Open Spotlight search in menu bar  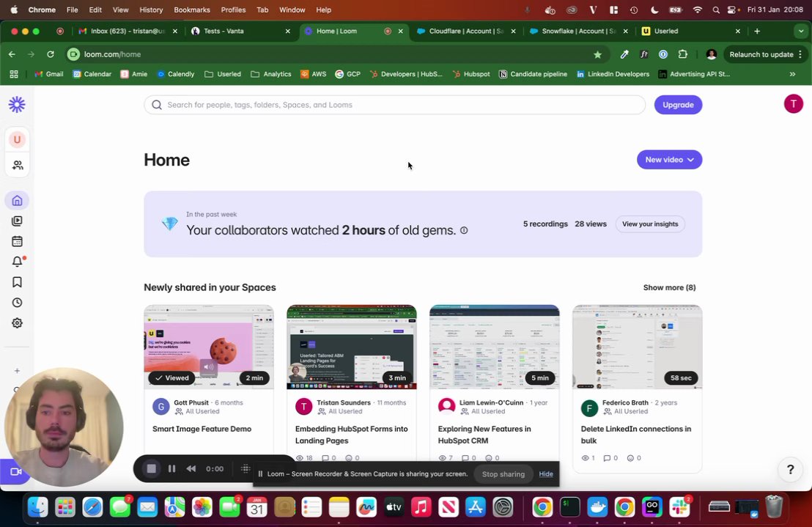point(716,10)
